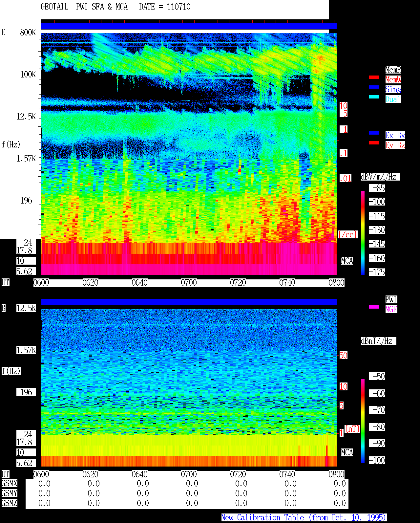This screenshot has width=420, height=523.
Task: Click the blue mode bar above B spectrogram
Action: (x=189, y=302)
